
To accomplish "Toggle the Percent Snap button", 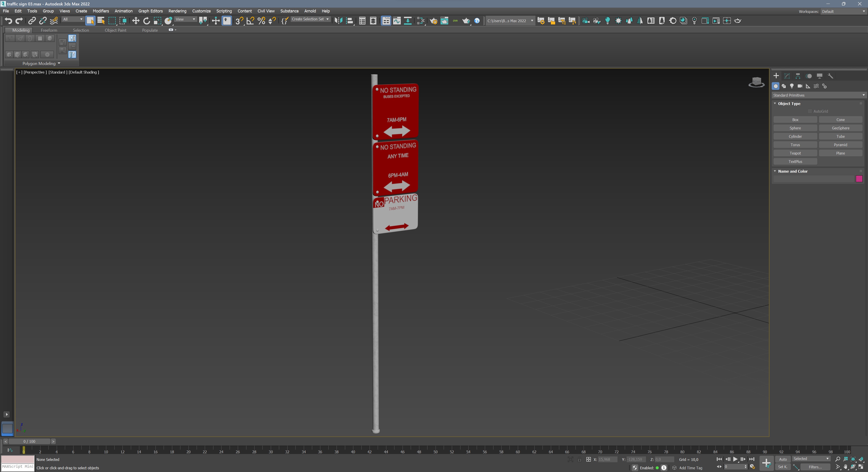I will click(261, 21).
